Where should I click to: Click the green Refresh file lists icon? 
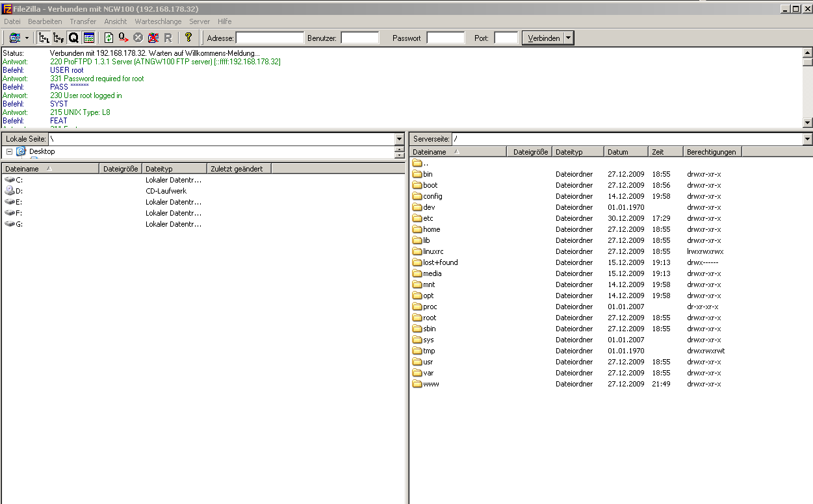point(109,38)
